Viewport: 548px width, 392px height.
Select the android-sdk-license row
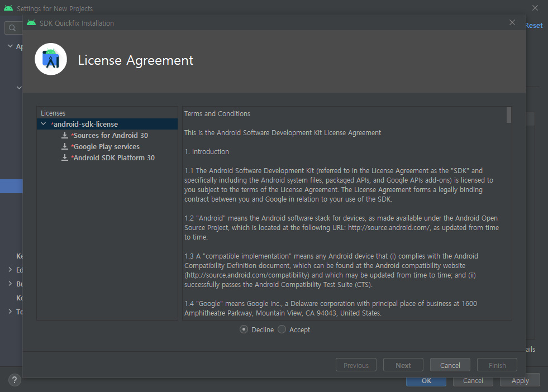pos(107,124)
